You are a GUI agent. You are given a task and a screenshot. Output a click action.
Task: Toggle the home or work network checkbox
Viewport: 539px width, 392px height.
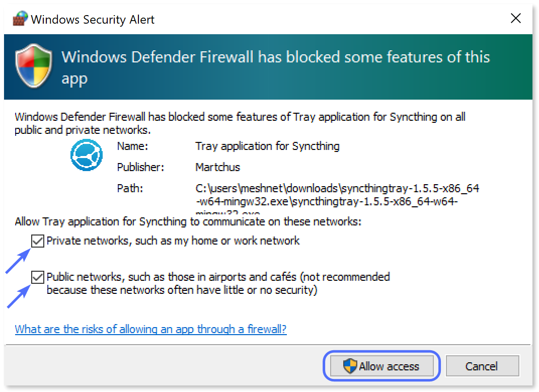click(37, 241)
